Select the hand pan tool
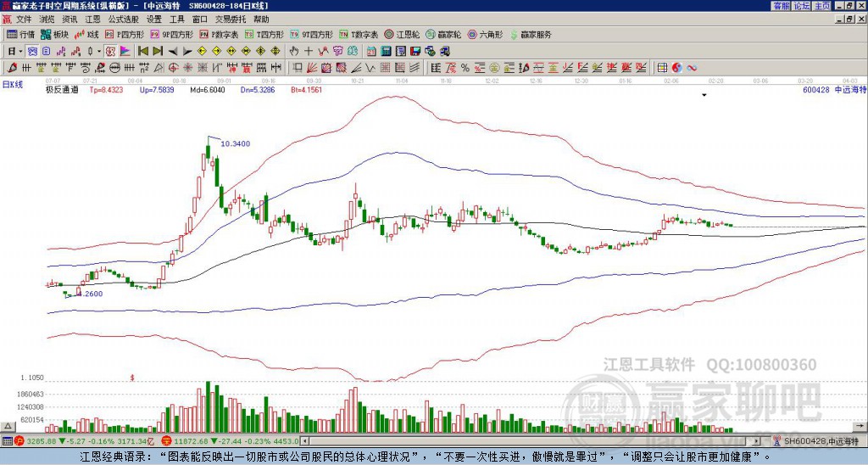 coord(293,51)
